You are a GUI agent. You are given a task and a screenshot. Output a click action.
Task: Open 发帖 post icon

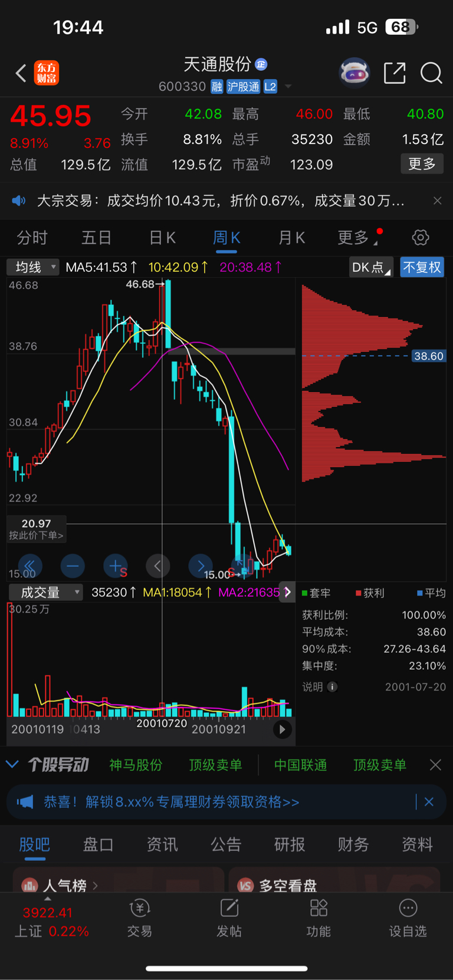[x=229, y=918]
